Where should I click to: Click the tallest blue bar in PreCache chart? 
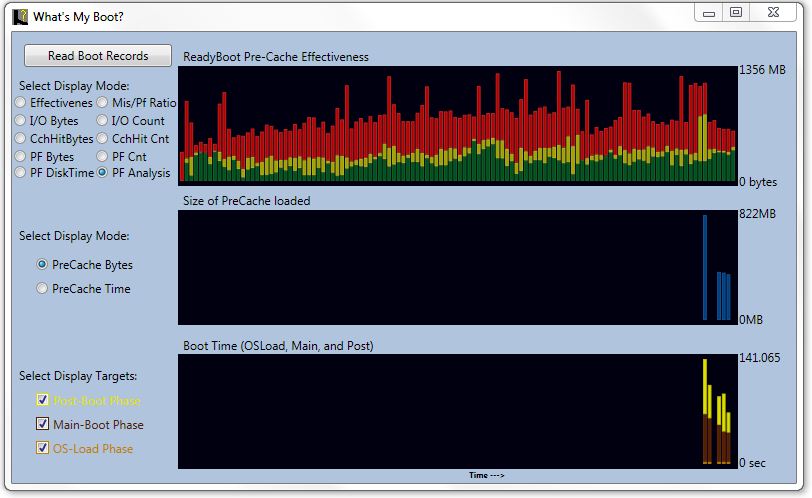pyautogui.click(x=705, y=268)
